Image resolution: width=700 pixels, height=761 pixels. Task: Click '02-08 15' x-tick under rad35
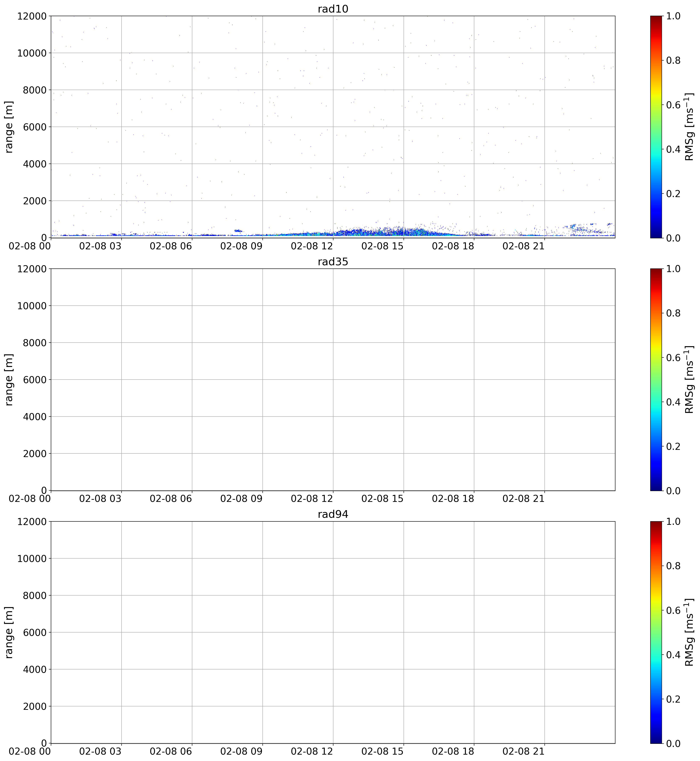[x=383, y=499]
